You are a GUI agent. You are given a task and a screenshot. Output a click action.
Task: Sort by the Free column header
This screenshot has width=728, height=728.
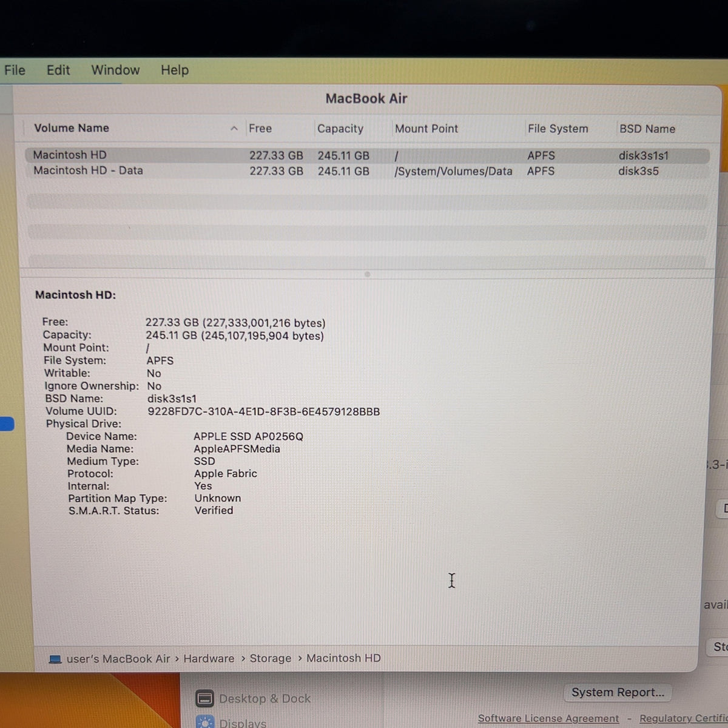pyautogui.click(x=260, y=129)
